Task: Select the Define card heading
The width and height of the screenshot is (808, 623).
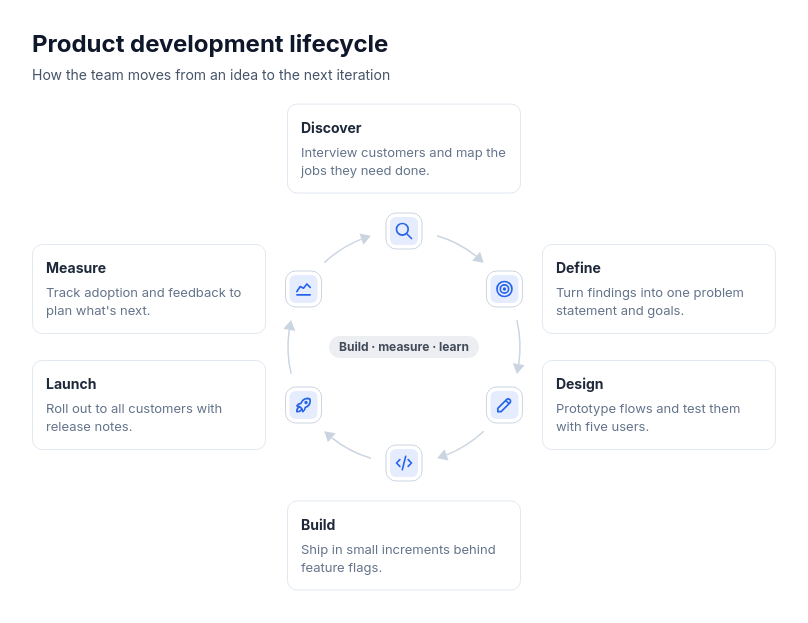Action: pos(578,268)
